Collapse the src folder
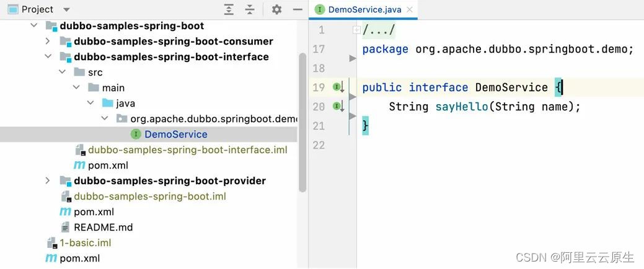This screenshot has height=269, width=644. coord(62,72)
